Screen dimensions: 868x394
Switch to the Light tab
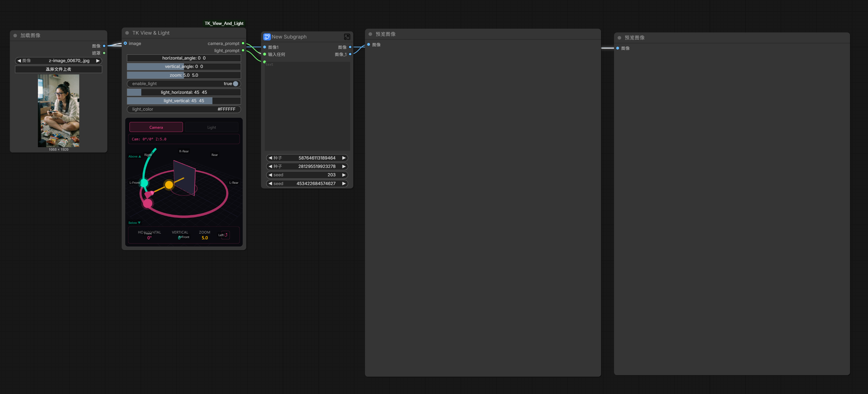point(212,127)
